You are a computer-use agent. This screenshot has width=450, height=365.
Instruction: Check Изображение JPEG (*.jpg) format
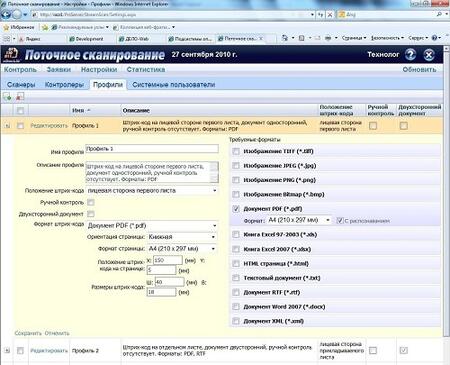tap(236, 166)
